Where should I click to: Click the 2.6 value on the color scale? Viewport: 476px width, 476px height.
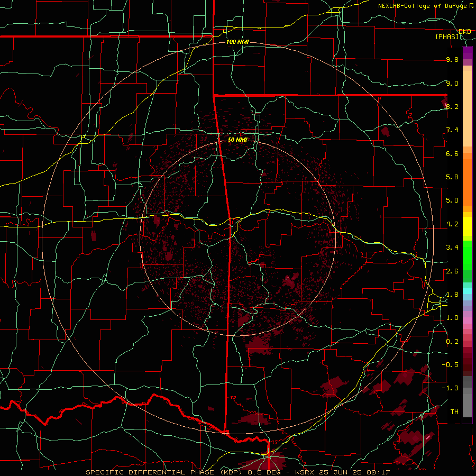(x=452, y=271)
